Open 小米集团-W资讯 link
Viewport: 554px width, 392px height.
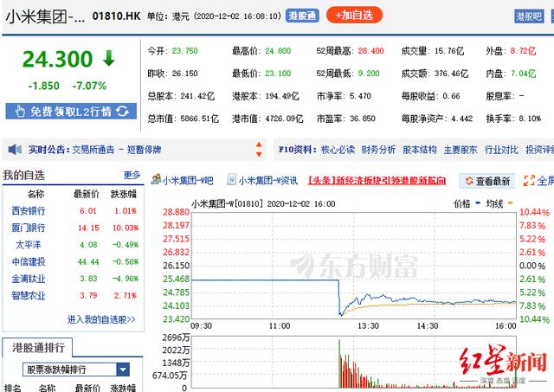[x=268, y=181]
